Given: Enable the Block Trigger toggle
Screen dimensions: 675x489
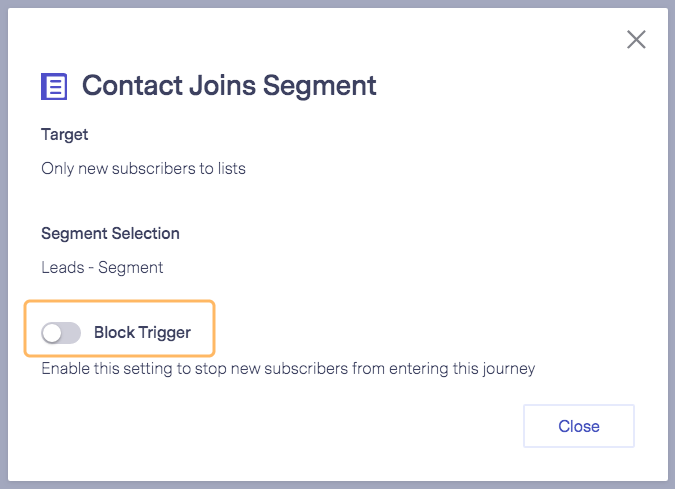Looking at the screenshot, I should click(61, 333).
